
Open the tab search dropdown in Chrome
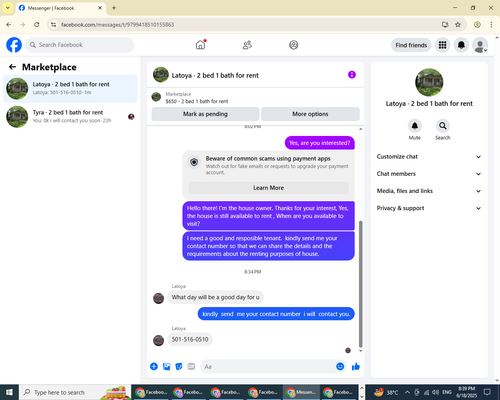click(8, 8)
